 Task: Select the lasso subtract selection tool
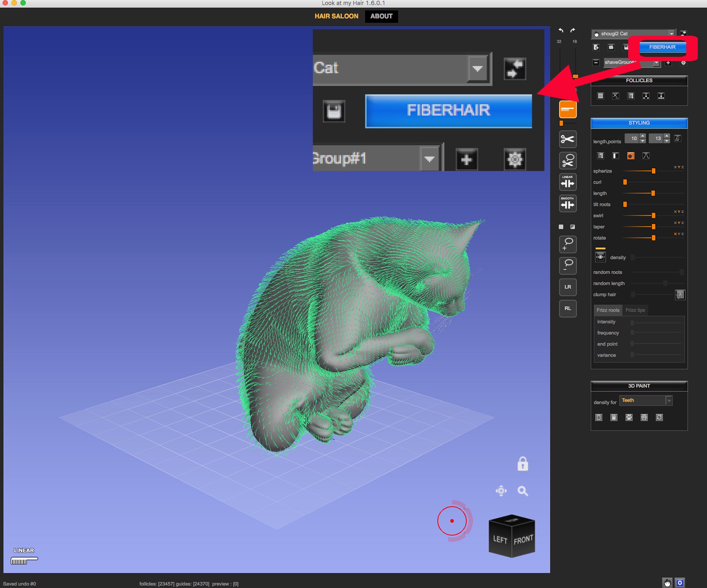point(567,265)
